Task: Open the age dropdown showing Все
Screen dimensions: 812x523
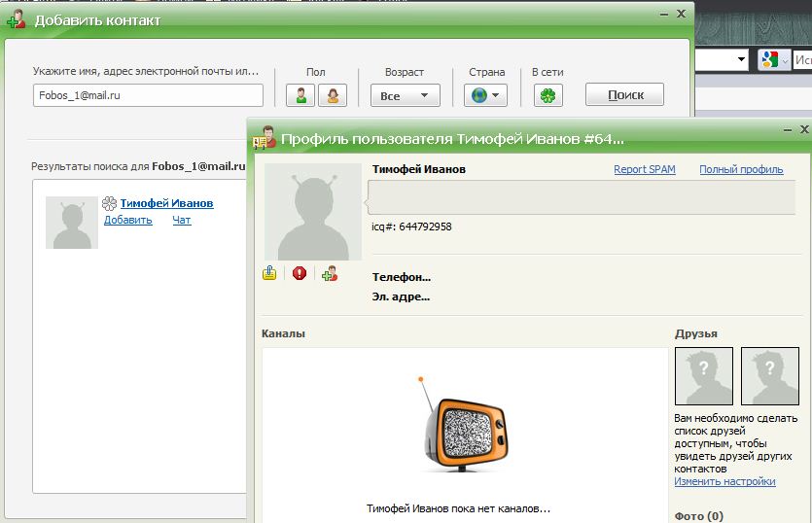Action: pos(405,95)
